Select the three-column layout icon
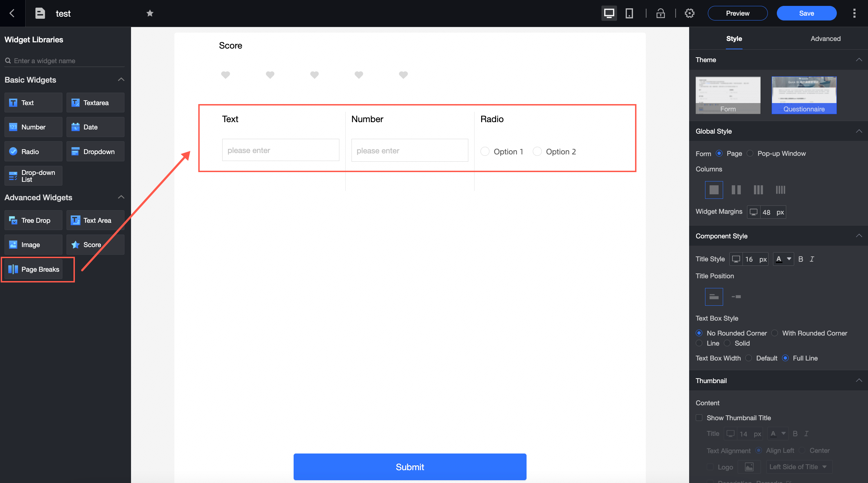The image size is (868, 483). pos(758,190)
